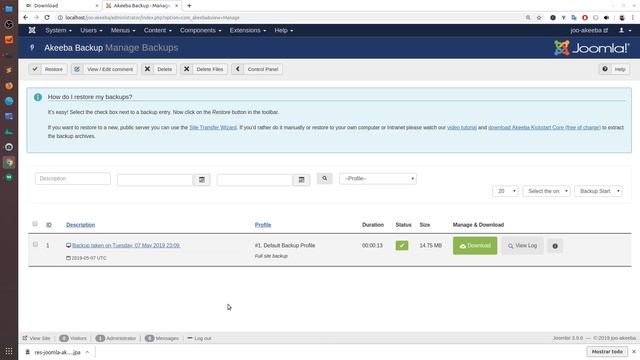Click the Akeeba Backup page title icon
Viewport: 640px width, 360px height.
click(32, 48)
